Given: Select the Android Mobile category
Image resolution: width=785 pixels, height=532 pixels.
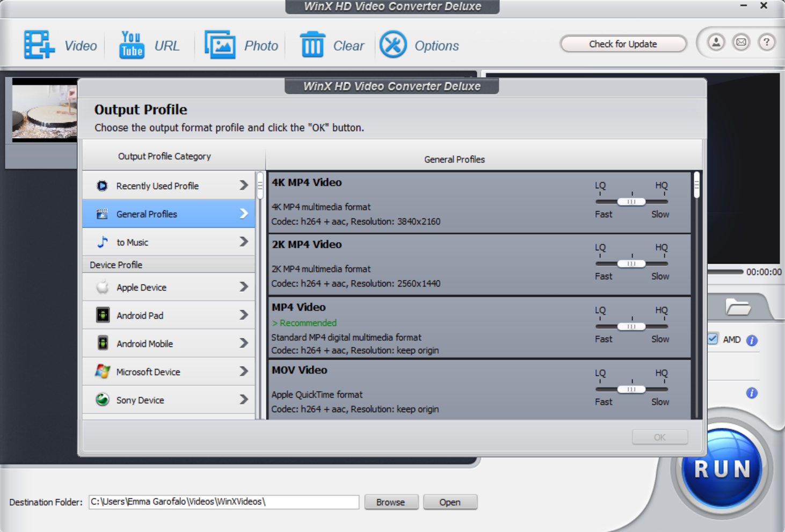Looking at the screenshot, I should tap(168, 344).
